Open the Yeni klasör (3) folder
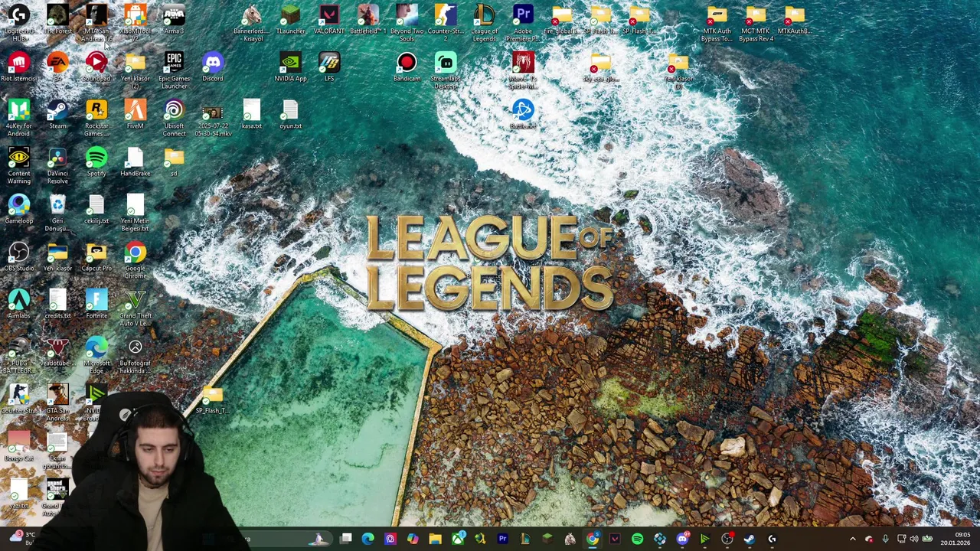This screenshot has width=980, height=551. click(678, 70)
